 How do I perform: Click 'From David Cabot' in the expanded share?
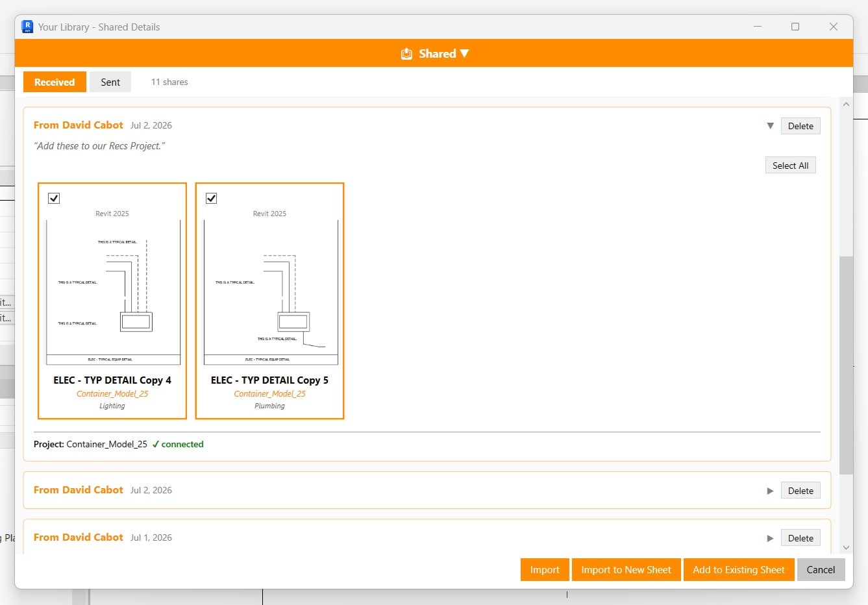click(79, 125)
